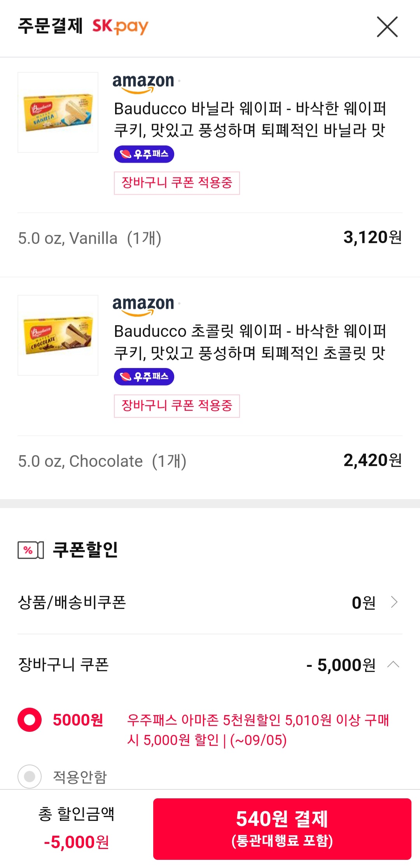This screenshot has width=420, height=868.
Task: Open the Bauducco 바닐라 웨이퍼 product title
Action: (250, 119)
